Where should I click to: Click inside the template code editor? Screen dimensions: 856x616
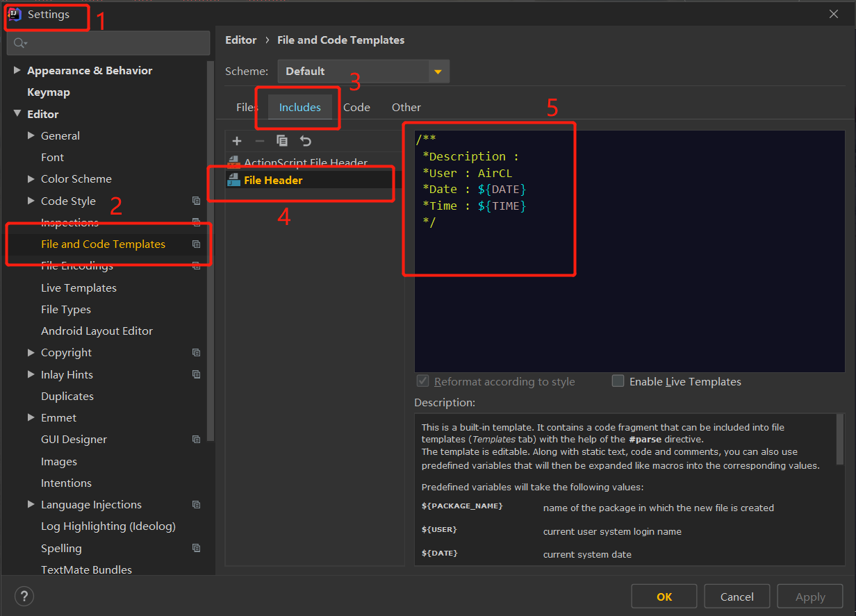[629, 251]
